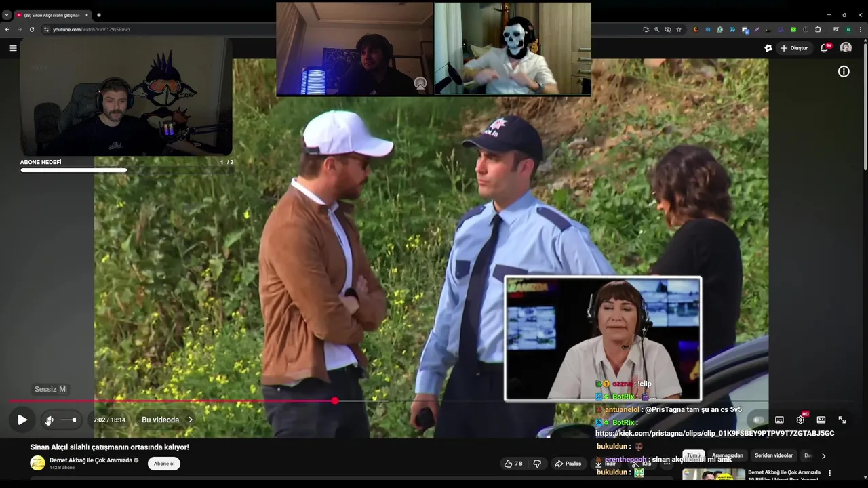Dislike the video with thumbs down

[537, 464]
